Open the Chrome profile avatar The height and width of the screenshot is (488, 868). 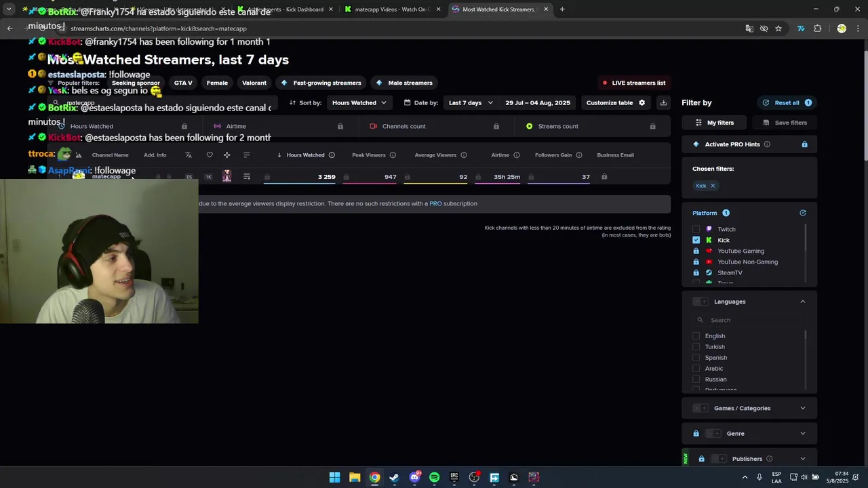[x=842, y=28]
